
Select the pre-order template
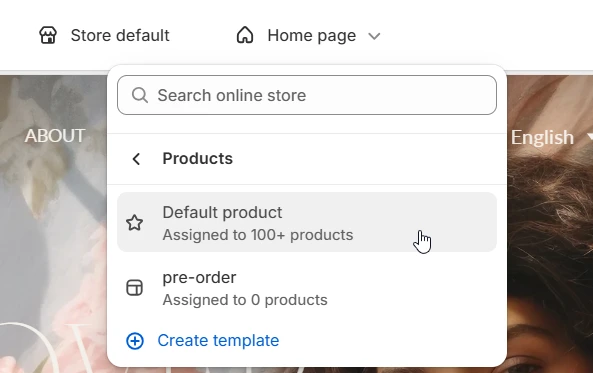point(307,288)
